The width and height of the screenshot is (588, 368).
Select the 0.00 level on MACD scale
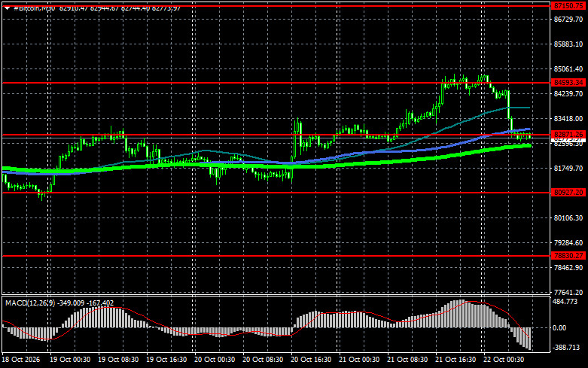(x=559, y=328)
